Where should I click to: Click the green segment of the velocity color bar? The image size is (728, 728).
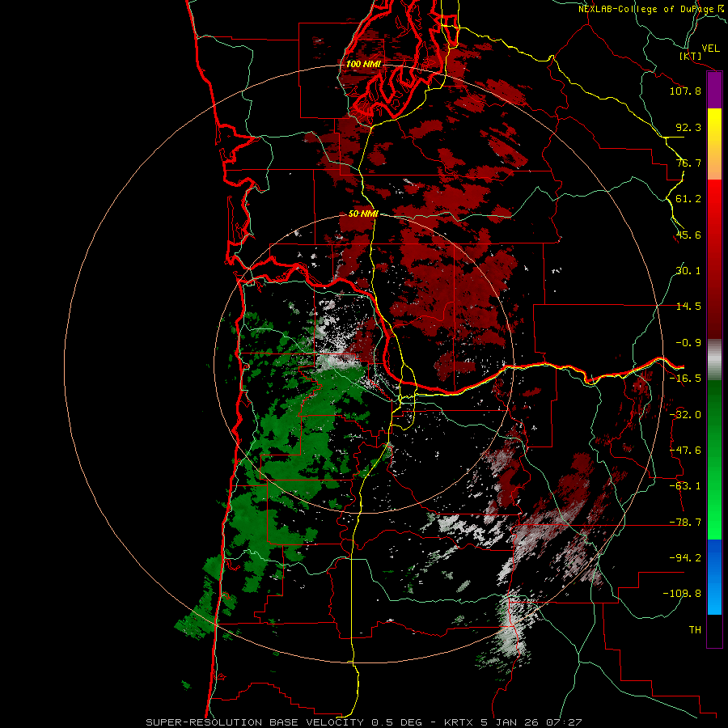(x=714, y=459)
